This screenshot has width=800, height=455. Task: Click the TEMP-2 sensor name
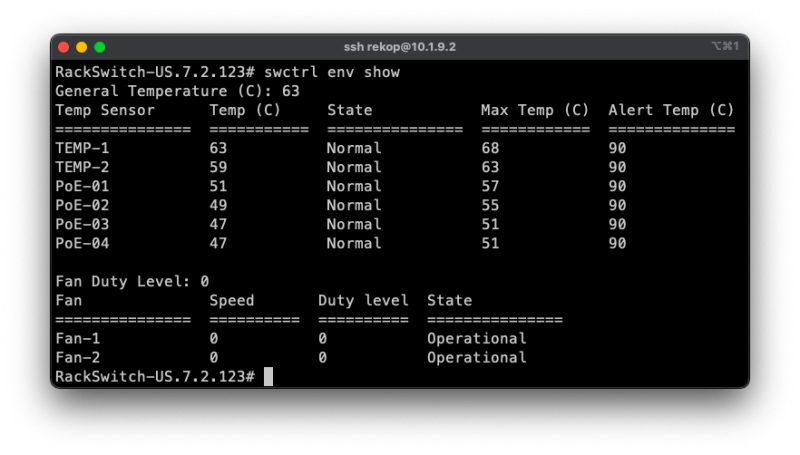tap(82, 167)
